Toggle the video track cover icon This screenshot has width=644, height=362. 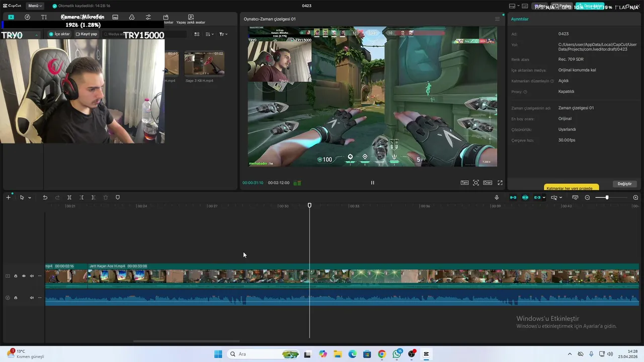coord(8,276)
